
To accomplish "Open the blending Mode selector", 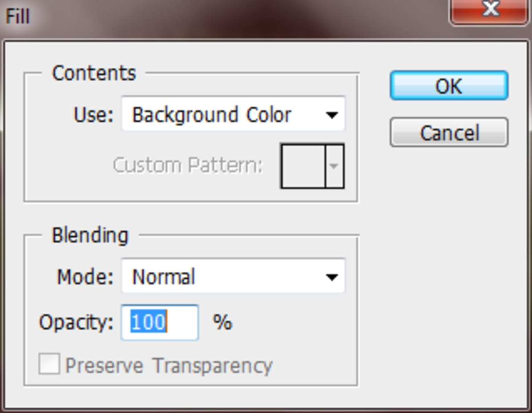I will (x=332, y=277).
